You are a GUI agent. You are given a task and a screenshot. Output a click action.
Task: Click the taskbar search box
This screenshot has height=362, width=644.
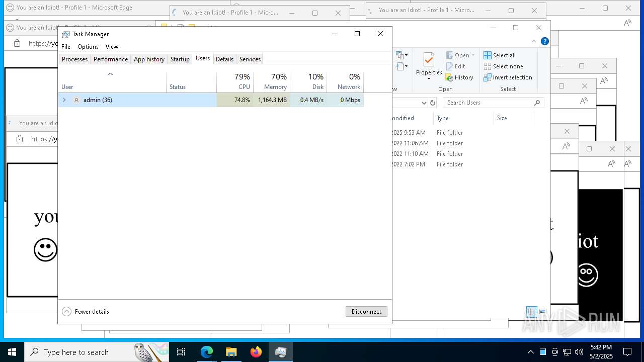coord(97,352)
